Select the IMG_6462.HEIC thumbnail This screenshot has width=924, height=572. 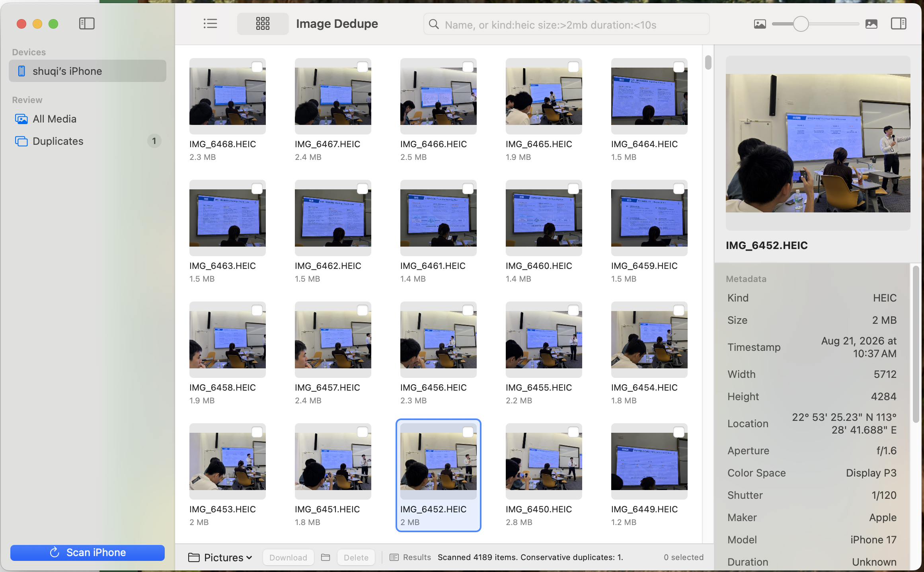tap(333, 218)
